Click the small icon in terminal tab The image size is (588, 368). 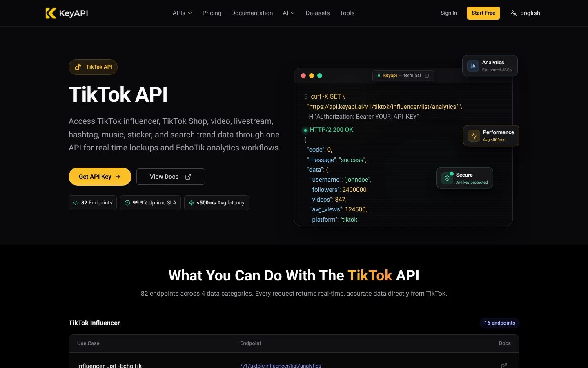coord(427,76)
